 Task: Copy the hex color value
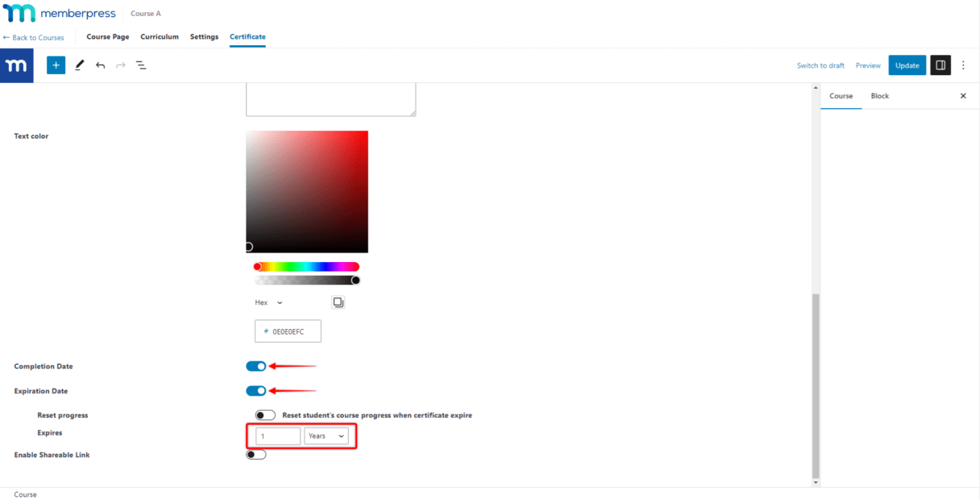point(338,302)
